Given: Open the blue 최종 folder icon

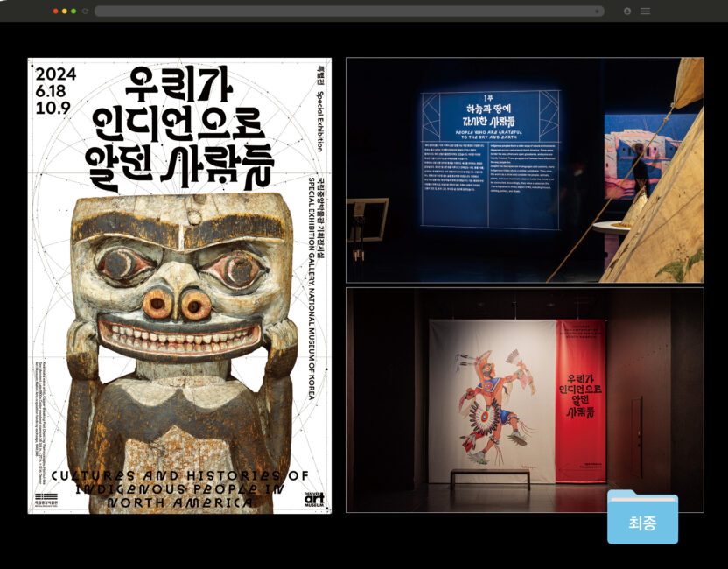Looking at the screenshot, I should coord(644,519).
